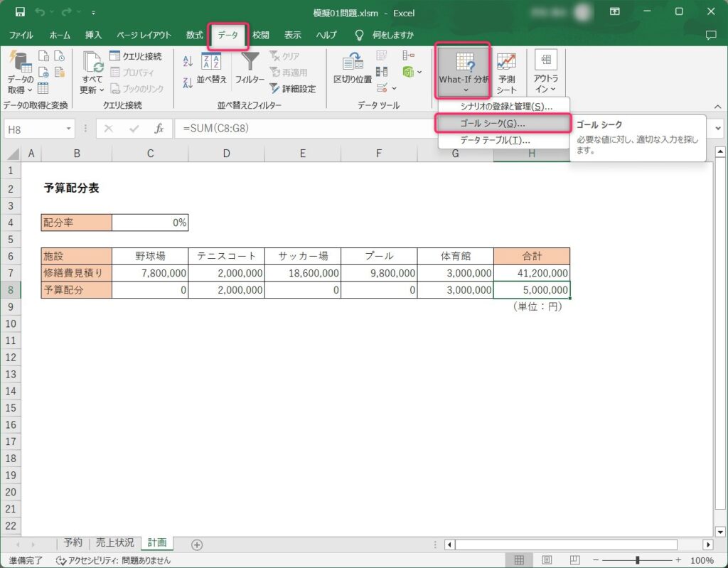This screenshot has width=728, height=568.
Task: Click the zoom slider handle
Action: click(638, 560)
